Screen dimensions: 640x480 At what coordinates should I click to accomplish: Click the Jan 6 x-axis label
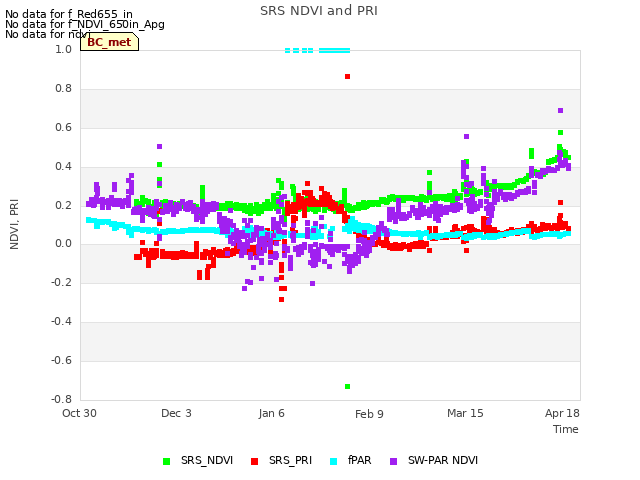pyautogui.click(x=271, y=413)
